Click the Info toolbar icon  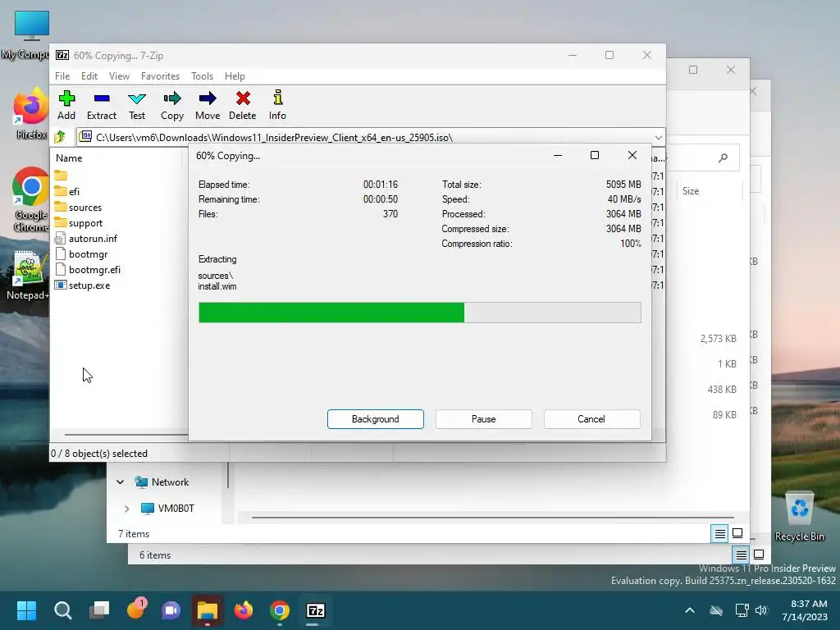click(277, 105)
